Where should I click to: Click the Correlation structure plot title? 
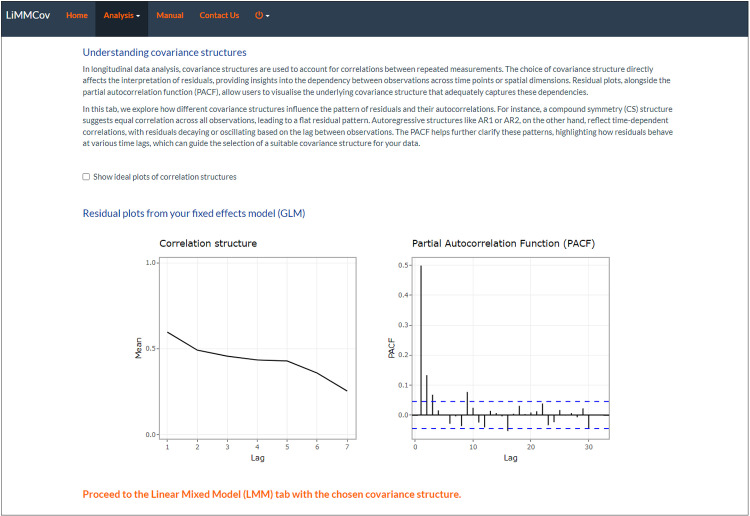[x=208, y=243]
